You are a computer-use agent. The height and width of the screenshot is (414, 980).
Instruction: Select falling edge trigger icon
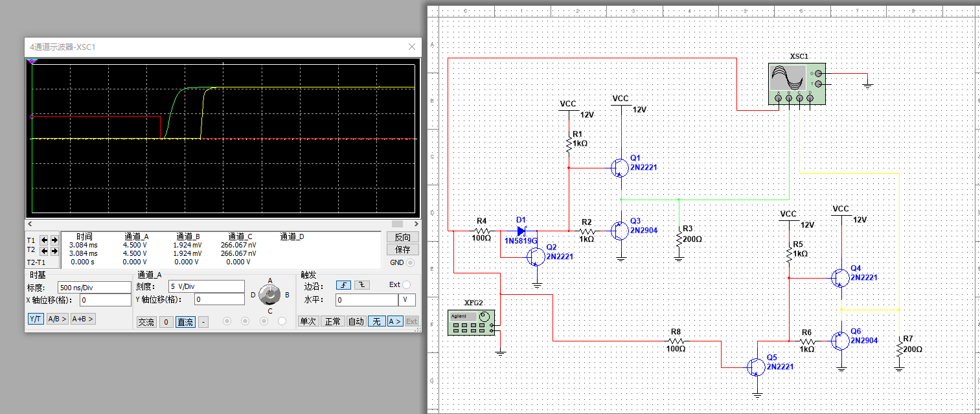point(361,286)
